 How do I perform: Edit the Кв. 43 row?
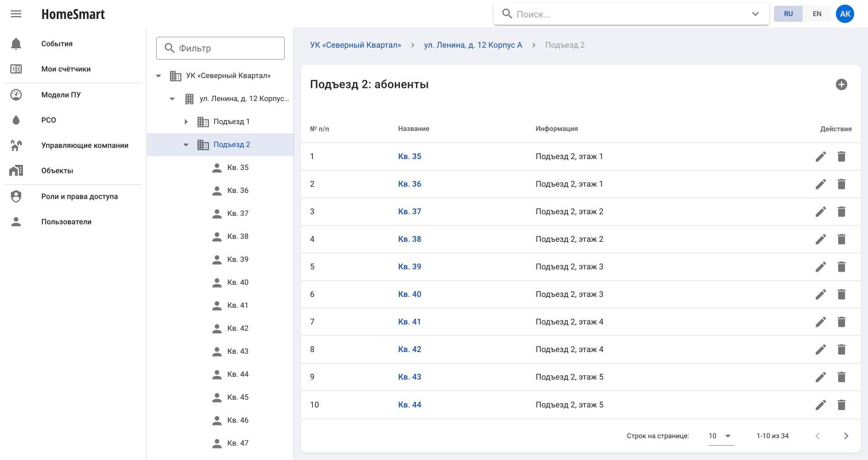pyautogui.click(x=821, y=377)
